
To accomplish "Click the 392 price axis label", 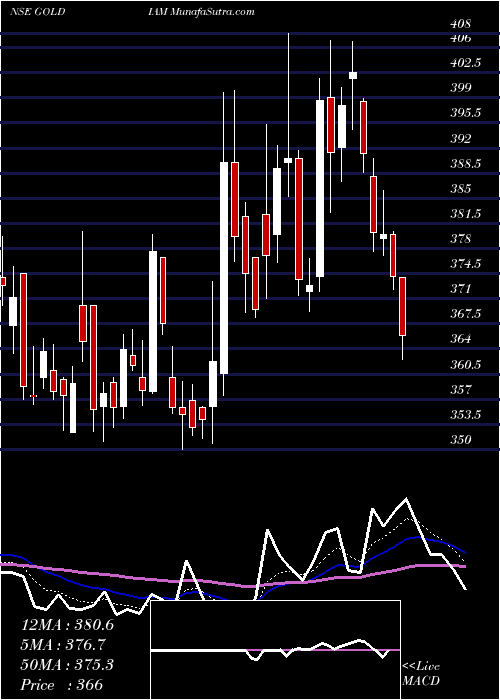I will coord(461,139).
